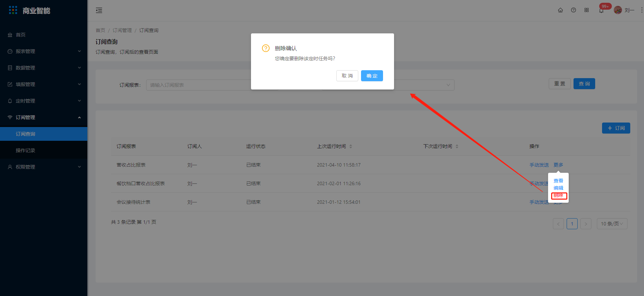Click the 共 3 条记录 第 1/1 页 summary text
This screenshot has width=644, height=296.
coord(134,222)
